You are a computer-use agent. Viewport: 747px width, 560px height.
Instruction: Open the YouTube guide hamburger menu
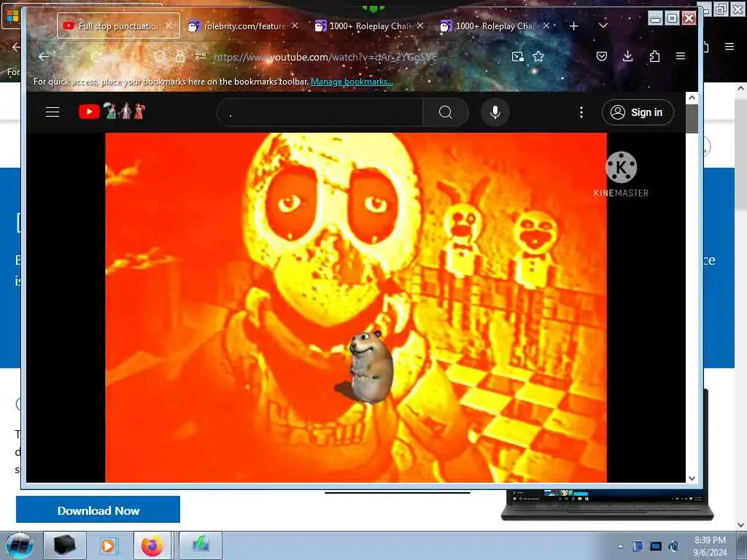tap(53, 112)
